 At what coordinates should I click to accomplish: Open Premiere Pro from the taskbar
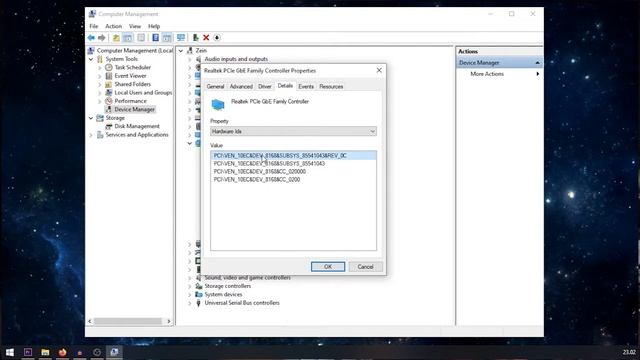[x=28, y=352]
